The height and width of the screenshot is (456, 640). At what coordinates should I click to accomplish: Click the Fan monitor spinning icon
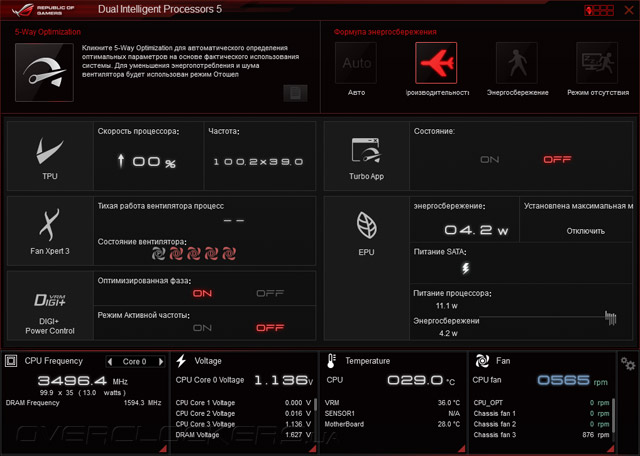[x=482, y=361]
